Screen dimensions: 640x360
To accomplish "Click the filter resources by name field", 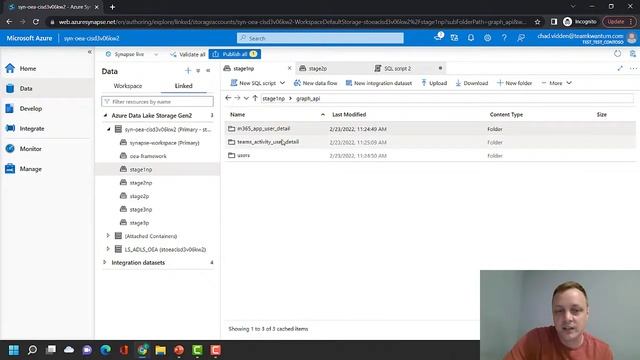I will click(157, 101).
